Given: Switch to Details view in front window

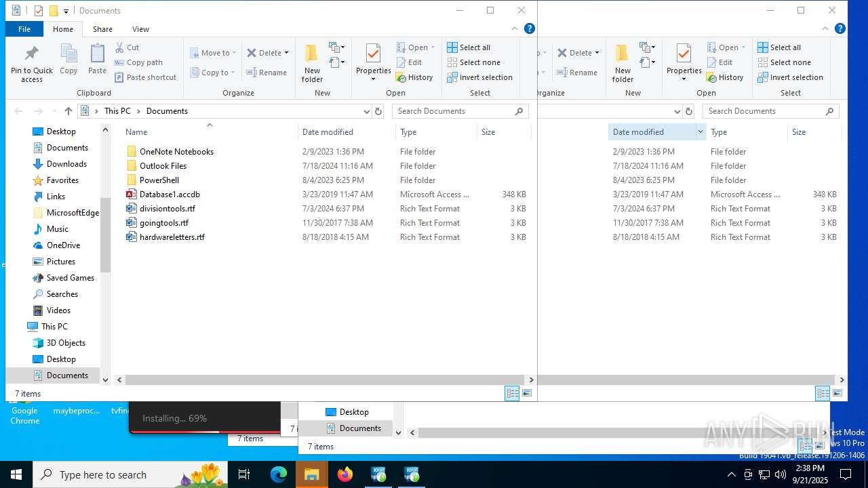Looking at the screenshot, I should [x=512, y=393].
